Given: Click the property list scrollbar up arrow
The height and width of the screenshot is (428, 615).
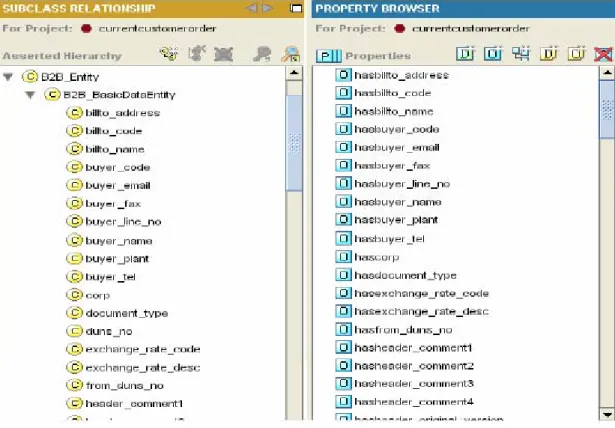Looking at the screenshot, I should pos(607,73).
